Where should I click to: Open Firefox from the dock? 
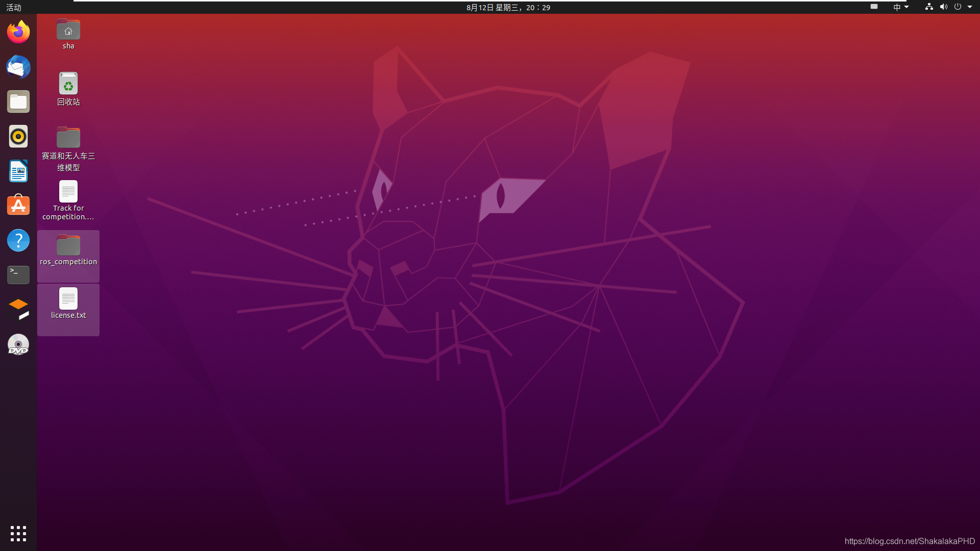[x=18, y=32]
